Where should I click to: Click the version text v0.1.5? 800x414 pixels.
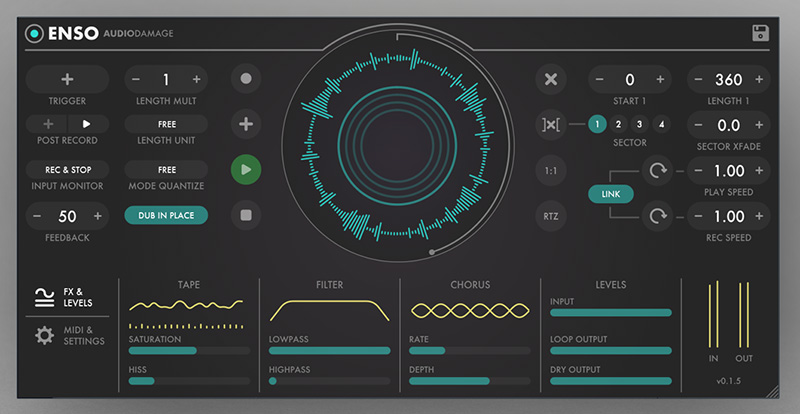tap(729, 381)
